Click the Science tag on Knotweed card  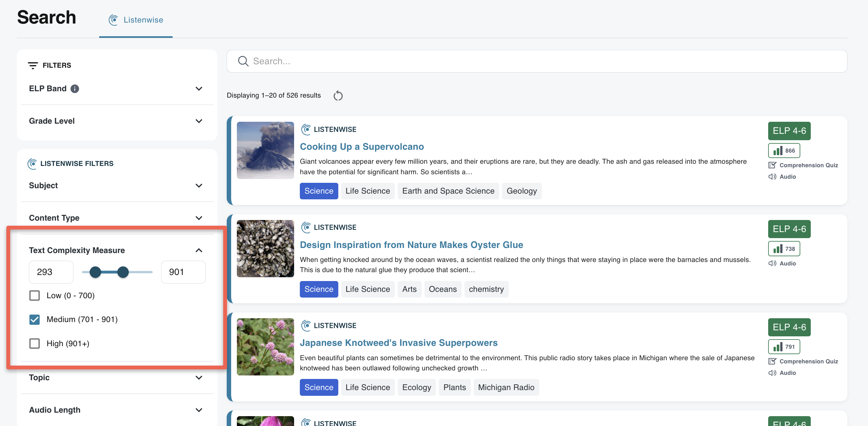click(319, 388)
